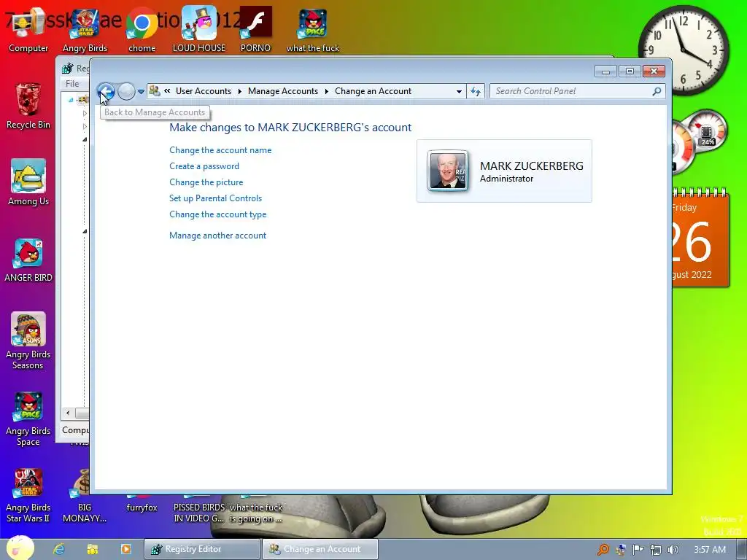
Task: Click MARK ZUCKERBERG account picture
Action: coord(448,171)
